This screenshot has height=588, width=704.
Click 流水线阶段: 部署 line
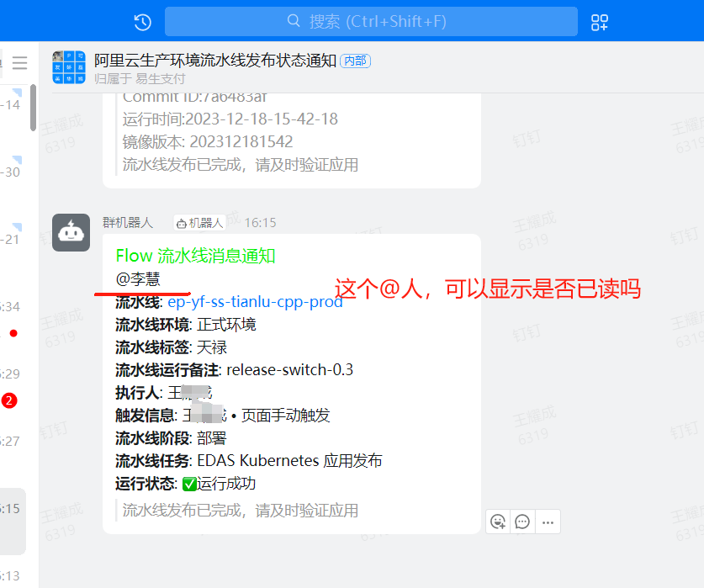pyautogui.click(x=171, y=438)
